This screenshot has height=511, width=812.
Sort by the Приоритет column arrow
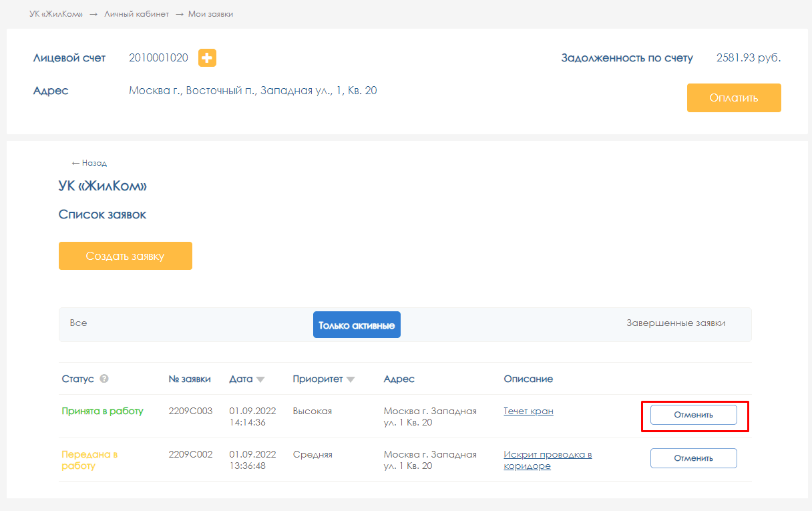coord(350,379)
